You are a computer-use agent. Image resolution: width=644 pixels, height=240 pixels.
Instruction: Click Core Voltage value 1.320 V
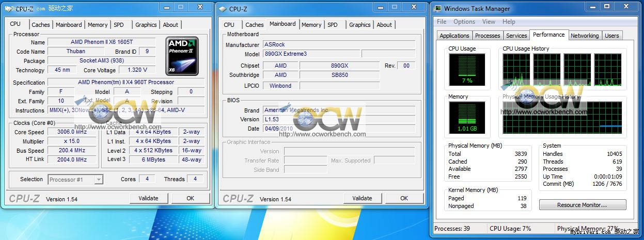pos(137,70)
